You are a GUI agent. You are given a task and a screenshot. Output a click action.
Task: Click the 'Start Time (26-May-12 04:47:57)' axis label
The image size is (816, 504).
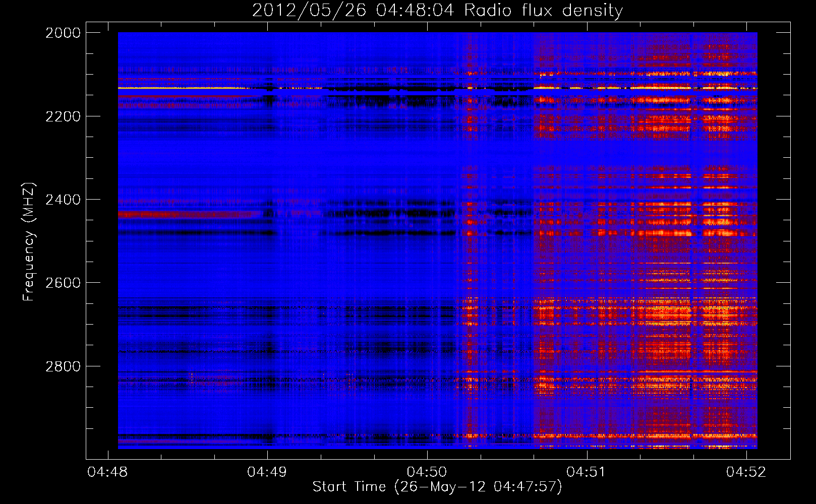coord(437,487)
